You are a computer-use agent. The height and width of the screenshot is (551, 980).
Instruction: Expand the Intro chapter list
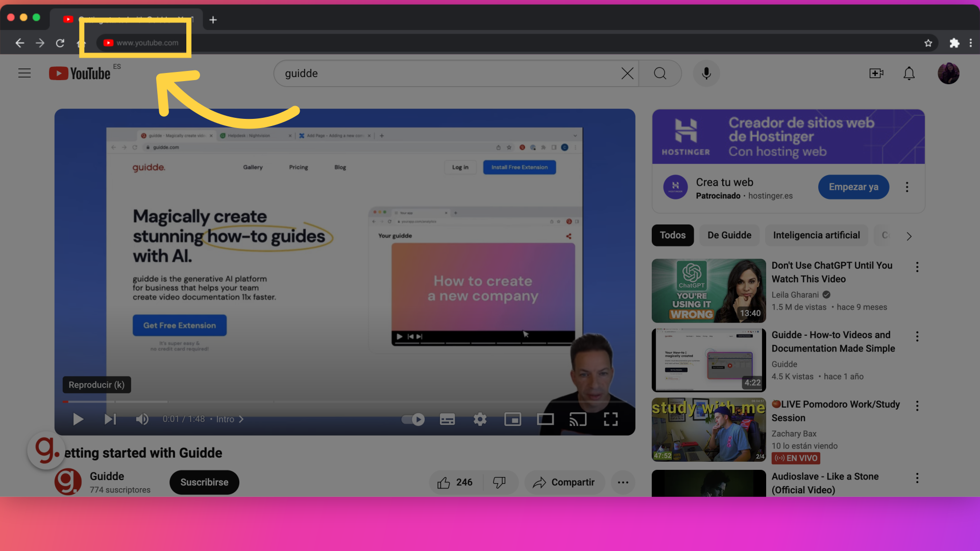click(230, 419)
